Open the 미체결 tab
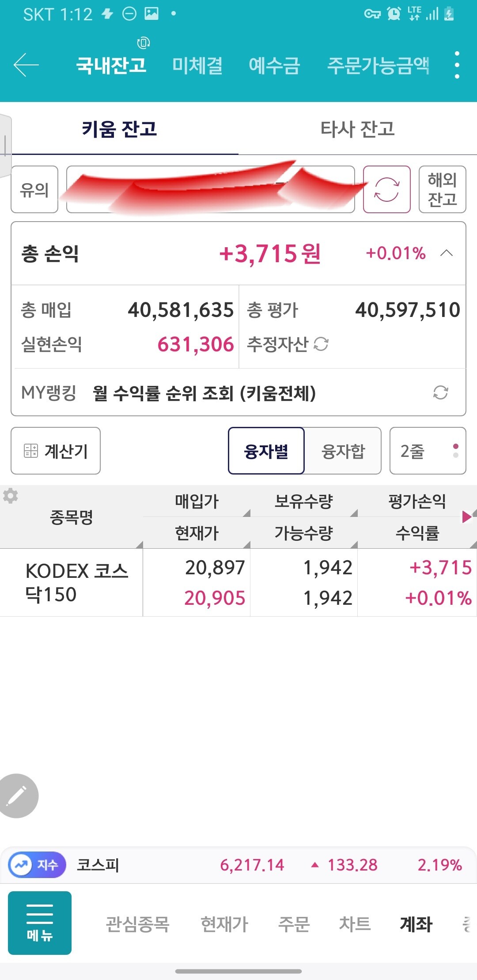This screenshot has width=477, height=980. (x=197, y=65)
